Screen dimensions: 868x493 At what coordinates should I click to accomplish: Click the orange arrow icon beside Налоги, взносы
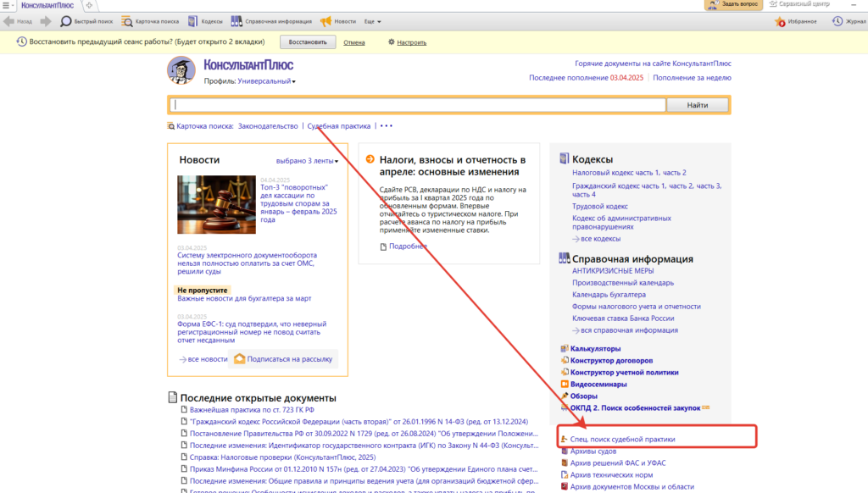point(370,159)
